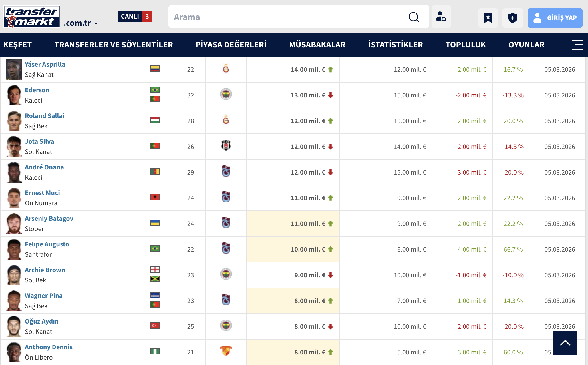The image size is (588, 365).
Task: Click Göztepe crest in Anthony Dennis row
Action: (226, 351)
